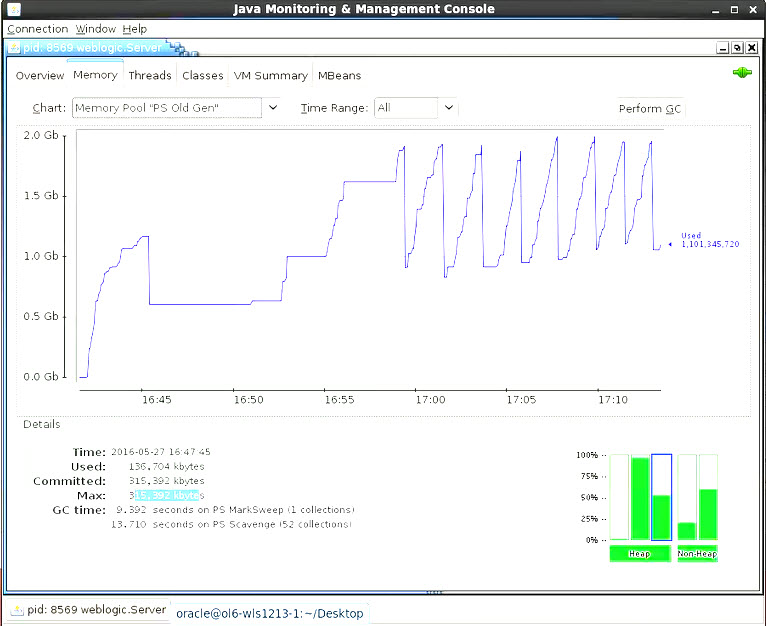Click the pid 8569 weblogic.Server taskbar item

tap(88, 610)
